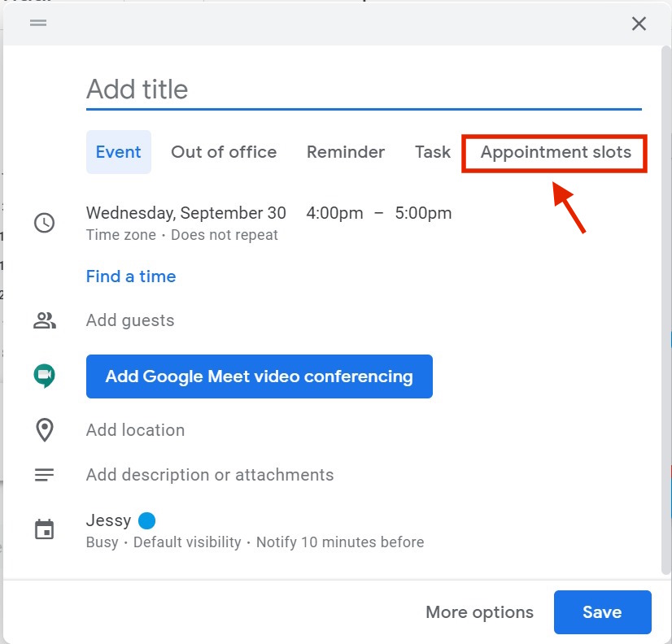Open the 5:00pm end time dropdown

click(x=423, y=213)
